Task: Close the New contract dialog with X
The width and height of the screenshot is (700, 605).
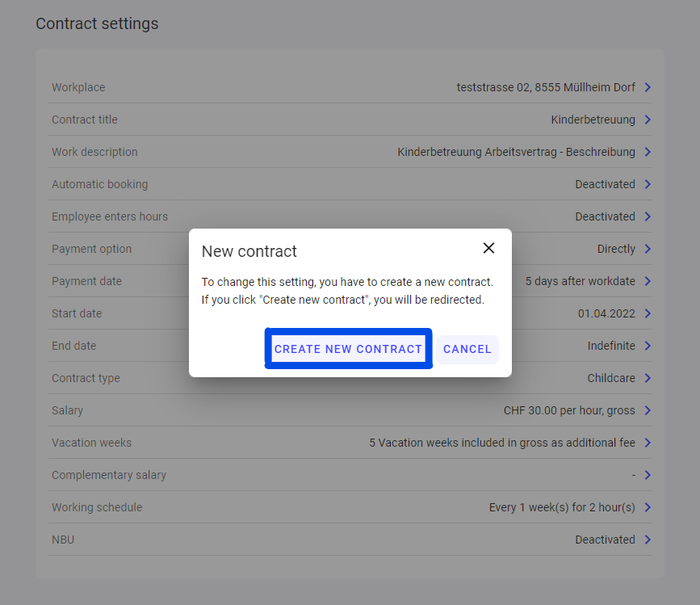Action: pos(488,248)
